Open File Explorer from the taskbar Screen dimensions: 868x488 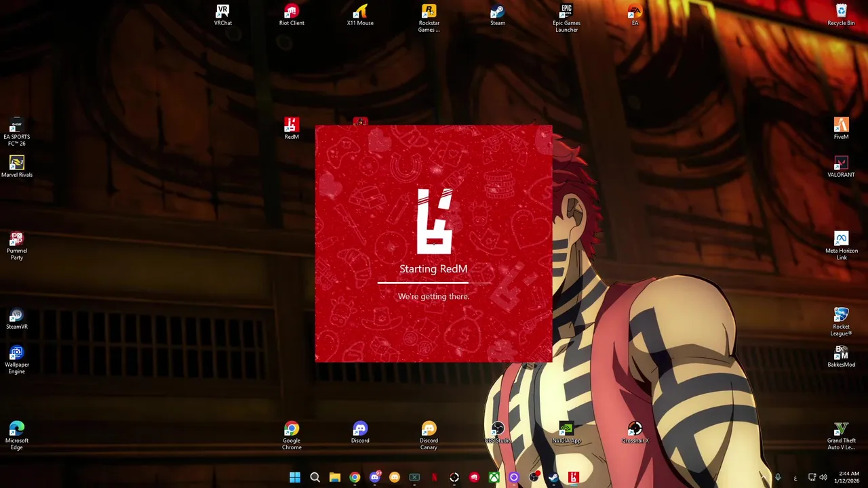click(335, 477)
